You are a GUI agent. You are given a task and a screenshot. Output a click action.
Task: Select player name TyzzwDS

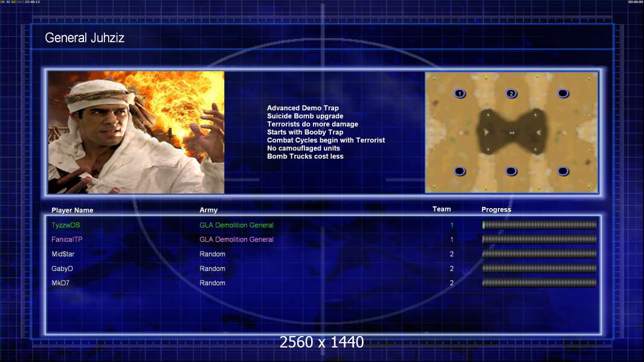pyautogui.click(x=66, y=225)
